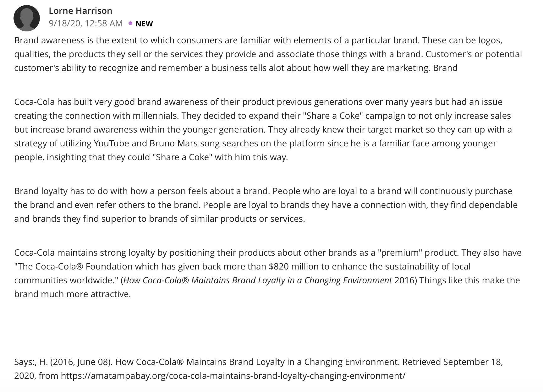The height and width of the screenshot is (392, 543).
Task: Click the 9/18/20, 12:58 AM timestamp
Action: pos(86,23)
